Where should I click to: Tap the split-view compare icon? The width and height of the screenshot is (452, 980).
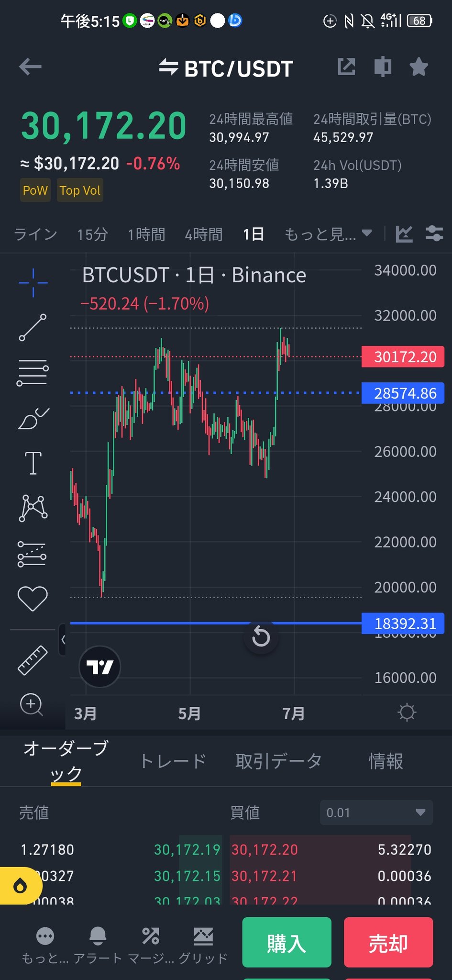383,67
